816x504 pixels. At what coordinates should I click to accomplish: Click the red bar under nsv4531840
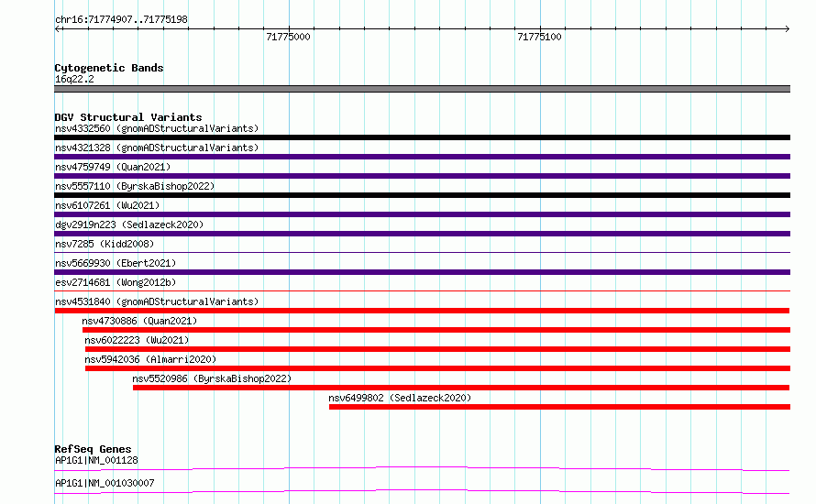(422, 311)
